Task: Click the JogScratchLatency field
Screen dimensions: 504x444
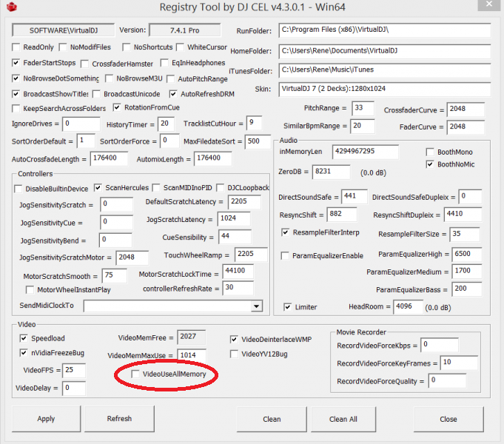Action: point(234,219)
